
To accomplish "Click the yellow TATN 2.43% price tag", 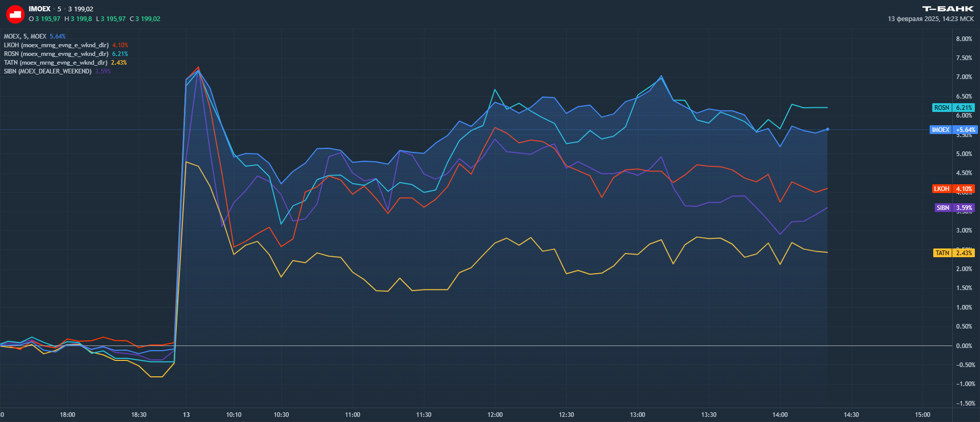I will coord(953,253).
